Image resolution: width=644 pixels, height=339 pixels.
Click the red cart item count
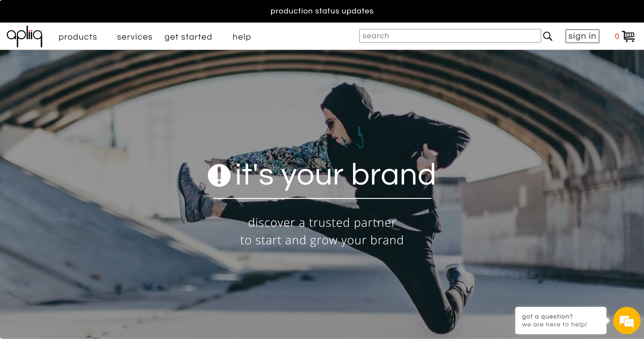pos(617,36)
